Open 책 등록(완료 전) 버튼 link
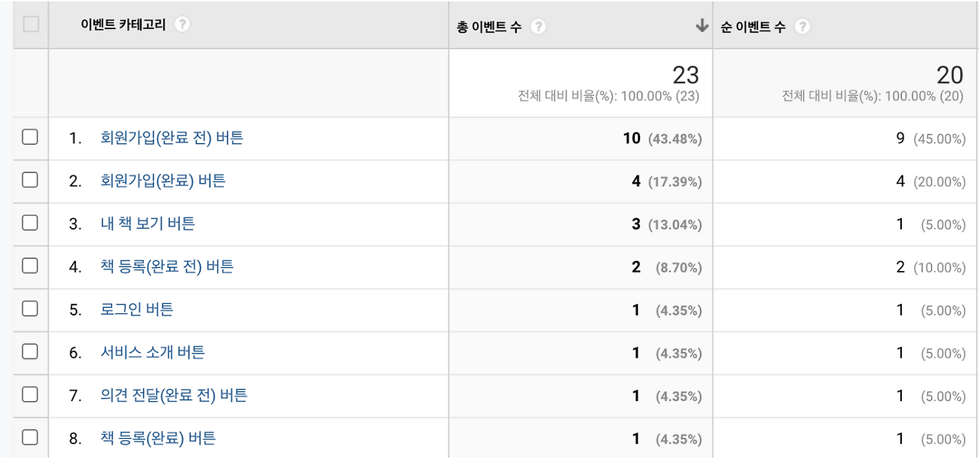This screenshot has height=464, width=980. (x=167, y=266)
